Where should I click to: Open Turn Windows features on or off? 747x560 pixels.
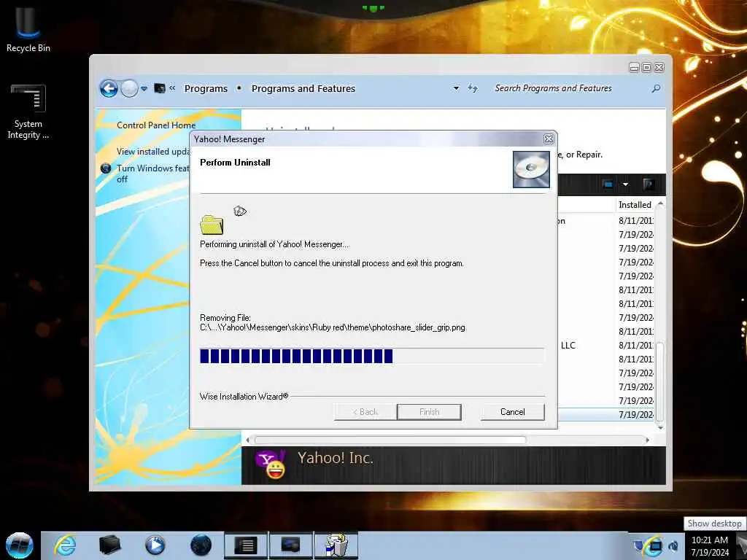click(x=152, y=174)
